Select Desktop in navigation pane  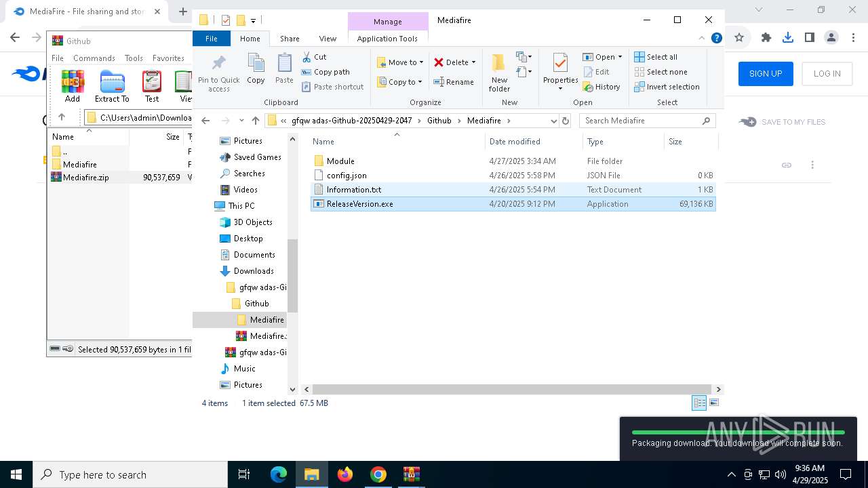click(x=248, y=239)
